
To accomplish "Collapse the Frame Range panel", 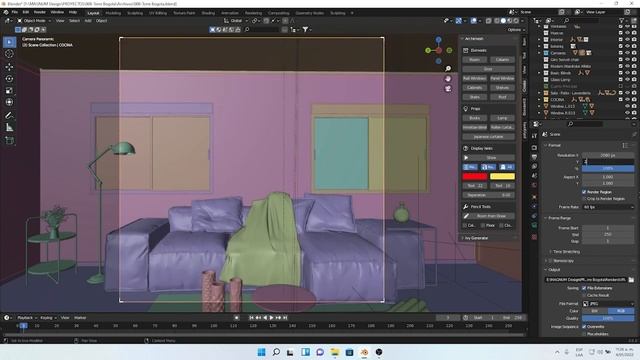I will 546,218.
